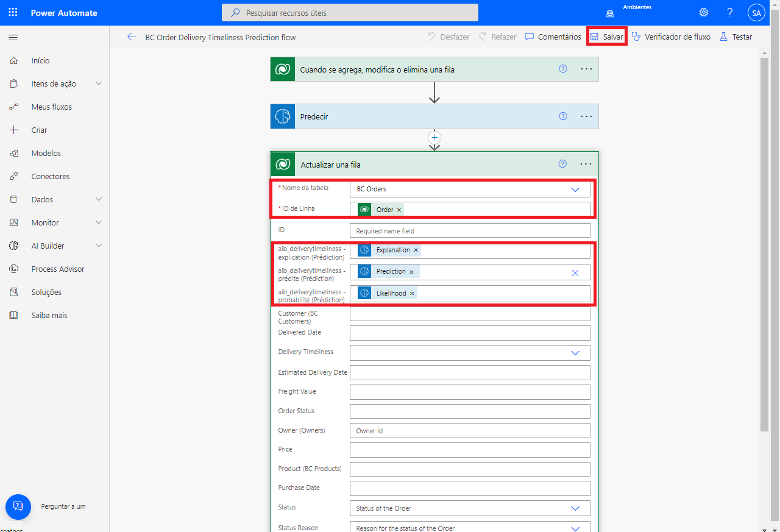Open Verificador de fluxo
Image resolution: width=780 pixels, height=532 pixels.
point(671,37)
